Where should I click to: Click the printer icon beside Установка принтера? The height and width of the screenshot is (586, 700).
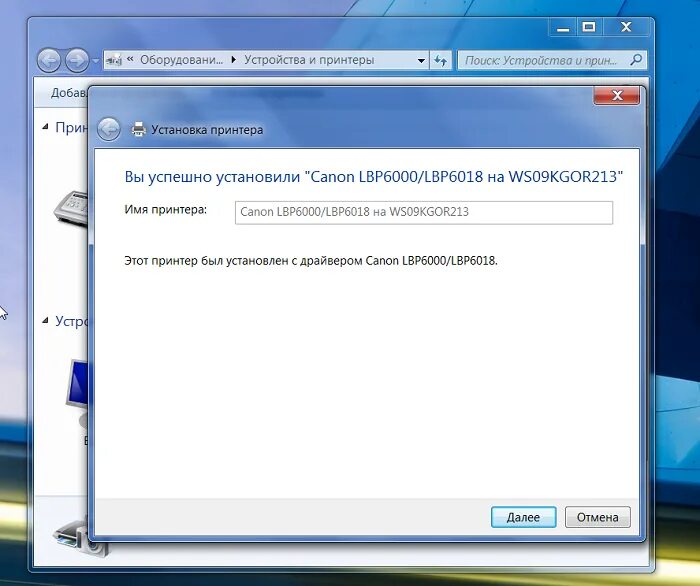[138, 129]
